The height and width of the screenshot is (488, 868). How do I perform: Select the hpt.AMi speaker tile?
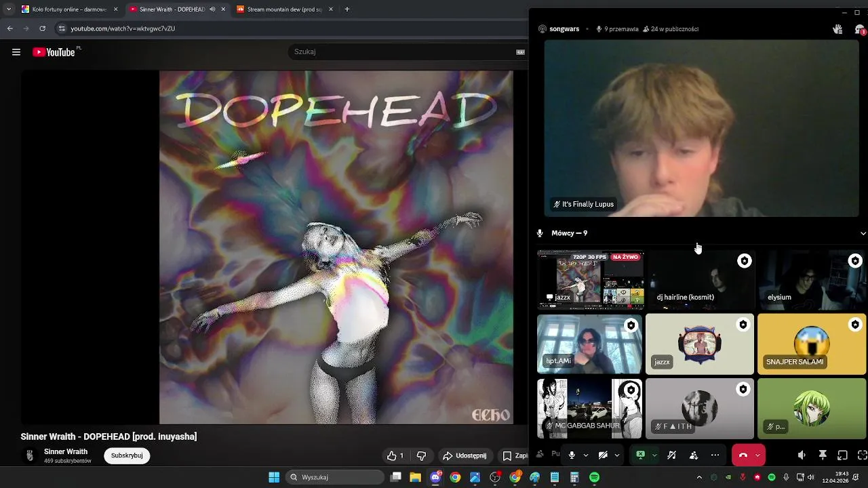tap(589, 344)
